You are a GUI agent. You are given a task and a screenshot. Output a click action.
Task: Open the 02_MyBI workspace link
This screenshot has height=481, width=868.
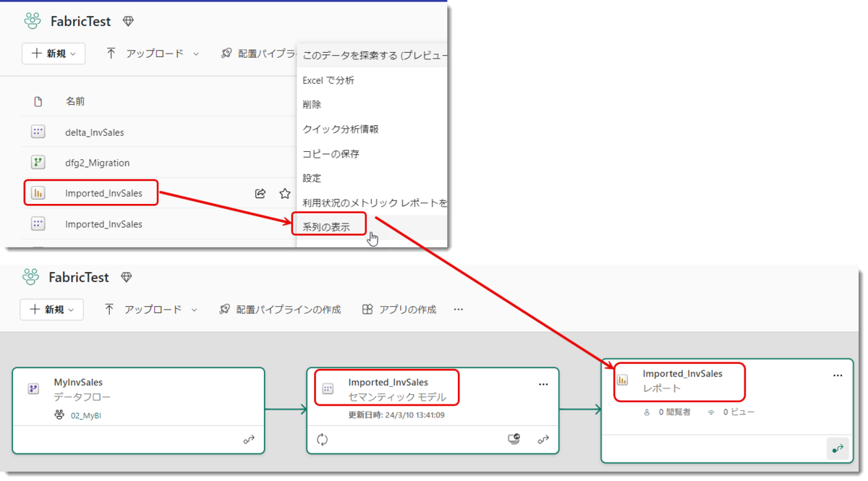pyautogui.click(x=86, y=416)
